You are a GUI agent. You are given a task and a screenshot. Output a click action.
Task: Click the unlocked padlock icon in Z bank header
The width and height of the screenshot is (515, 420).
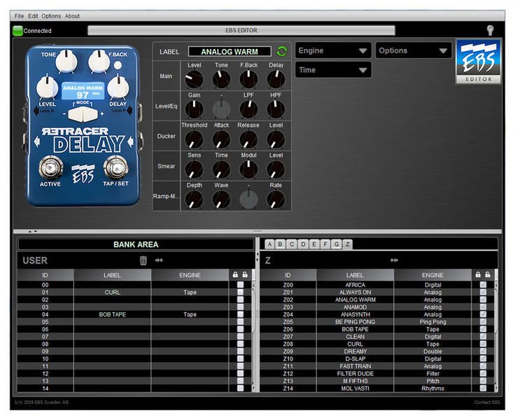488,274
